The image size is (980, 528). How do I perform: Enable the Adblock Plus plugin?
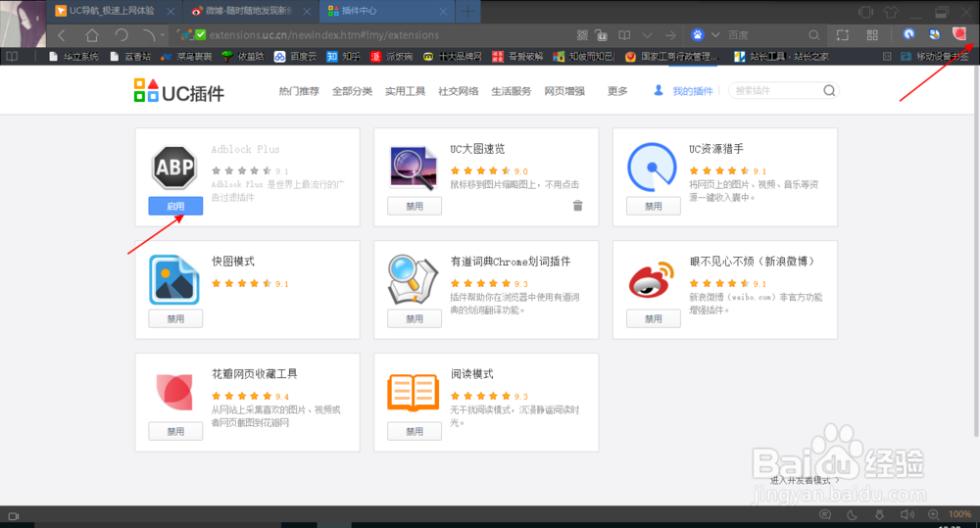point(175,206)
